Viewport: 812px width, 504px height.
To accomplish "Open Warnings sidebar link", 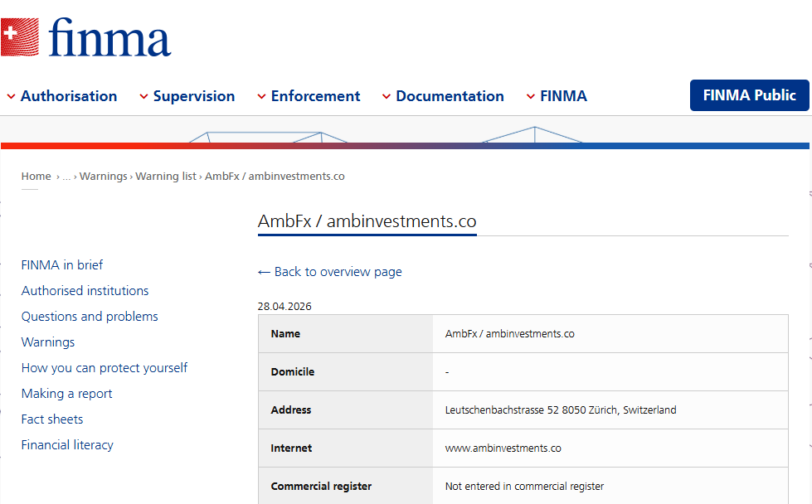I will pyautogui.click(x=48, y=342).
